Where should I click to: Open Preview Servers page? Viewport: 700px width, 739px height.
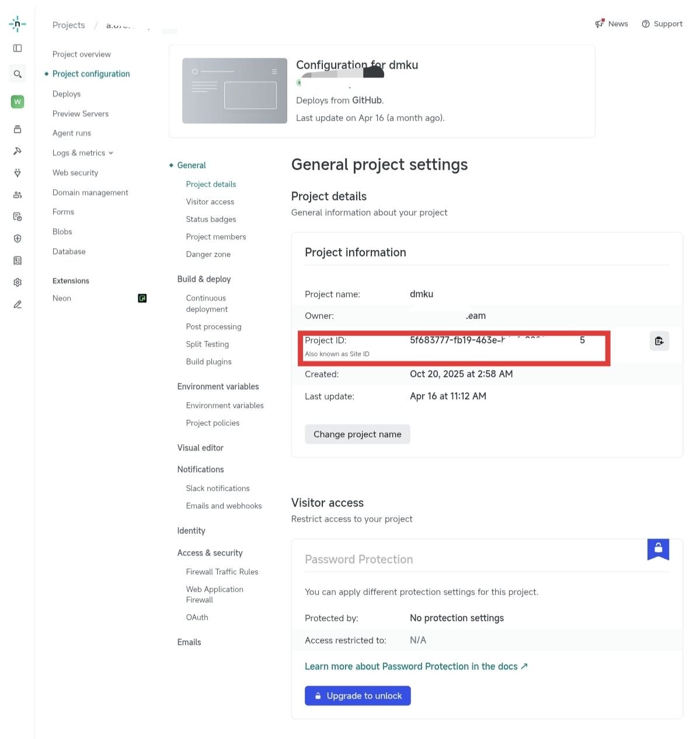coord(81,114)
